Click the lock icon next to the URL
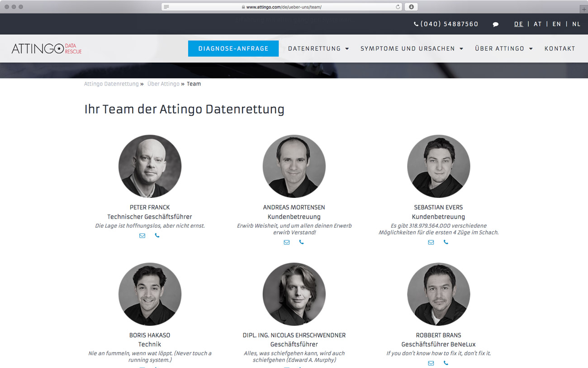588x368 pixels. [x=243, y=7]
